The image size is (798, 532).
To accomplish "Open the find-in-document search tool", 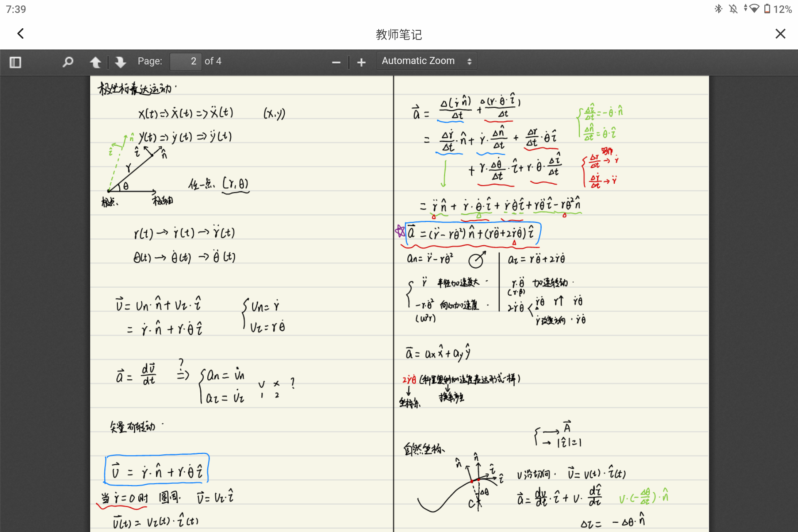I will click(68, 62).
